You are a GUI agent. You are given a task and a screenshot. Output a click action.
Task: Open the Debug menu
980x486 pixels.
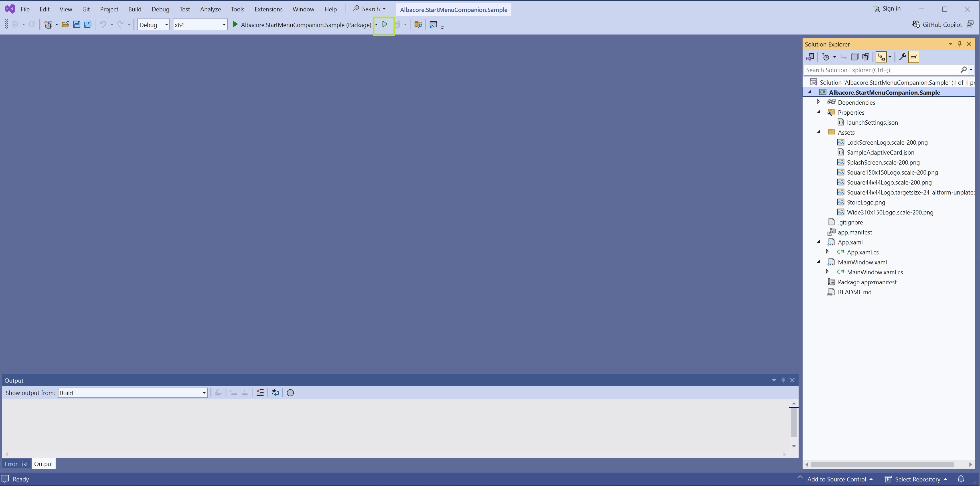[x=160, y=9]
